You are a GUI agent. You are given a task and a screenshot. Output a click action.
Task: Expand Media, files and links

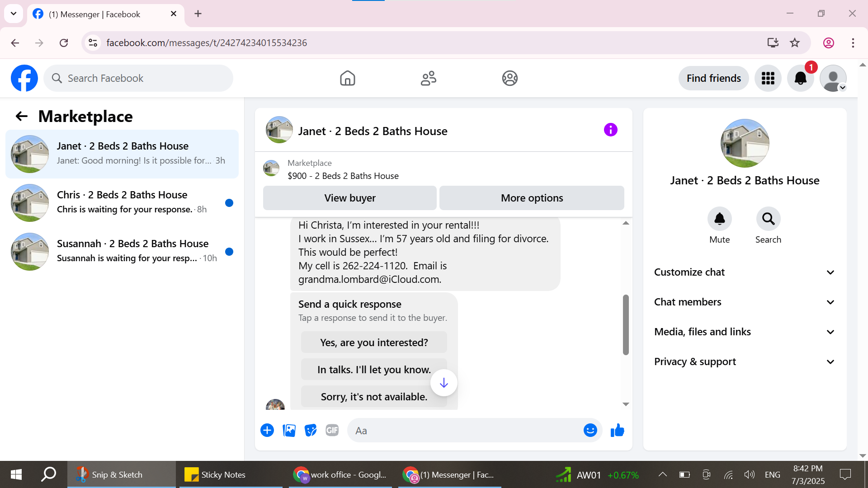[x=744, y=332]
